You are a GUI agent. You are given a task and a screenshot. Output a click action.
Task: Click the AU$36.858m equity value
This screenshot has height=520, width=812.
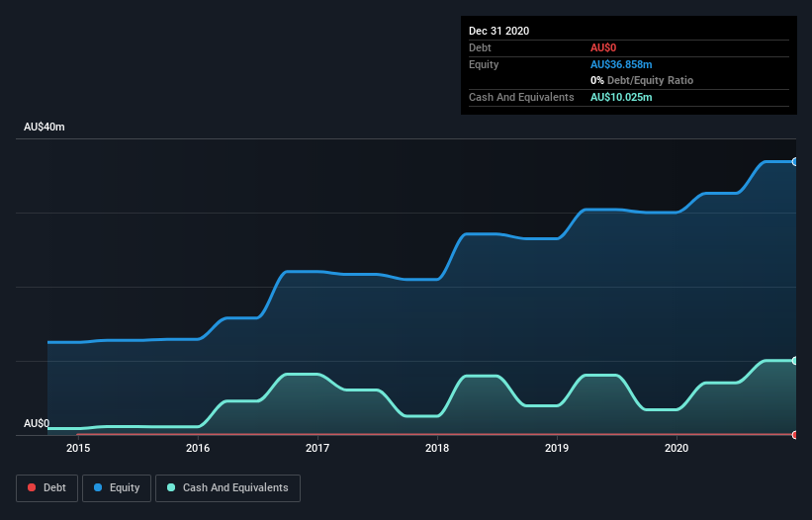click(621, 64)
